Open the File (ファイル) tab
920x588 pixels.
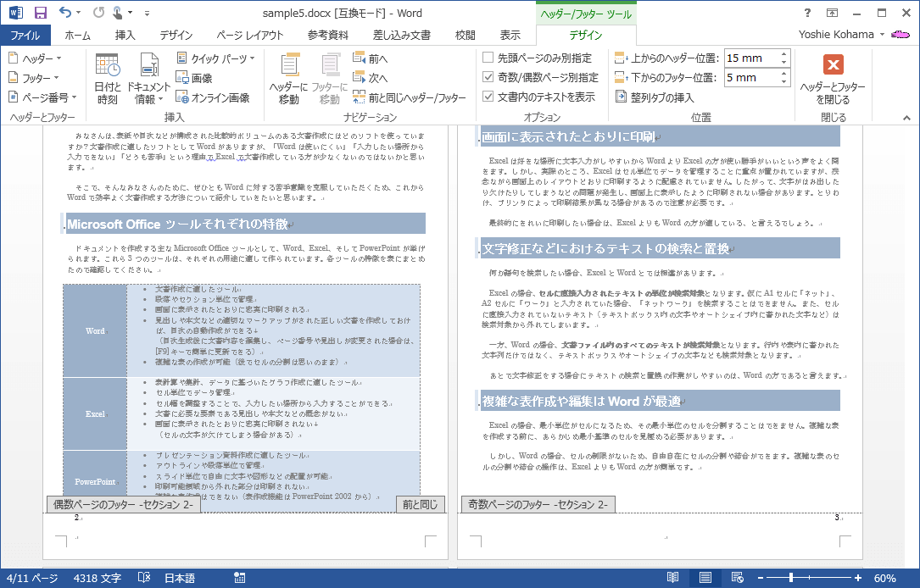[25, 36]
